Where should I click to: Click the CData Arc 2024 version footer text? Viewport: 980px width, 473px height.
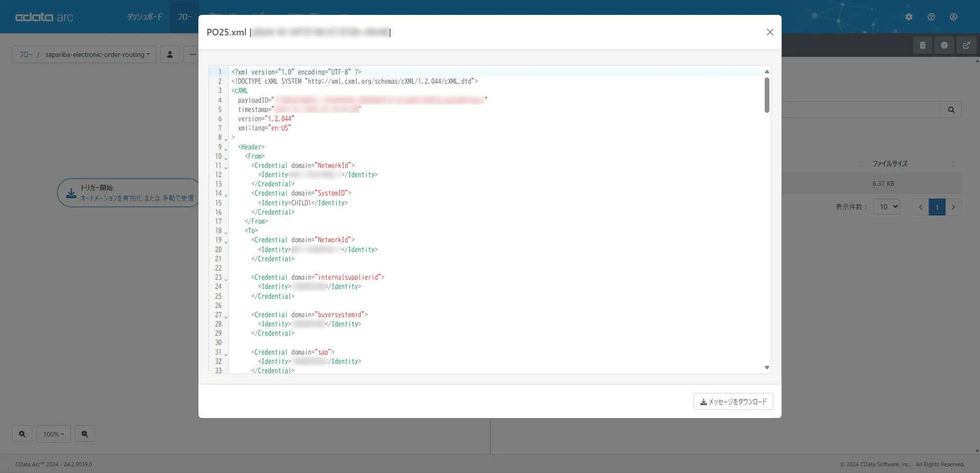pyautogui.click(x=54, y=464)
